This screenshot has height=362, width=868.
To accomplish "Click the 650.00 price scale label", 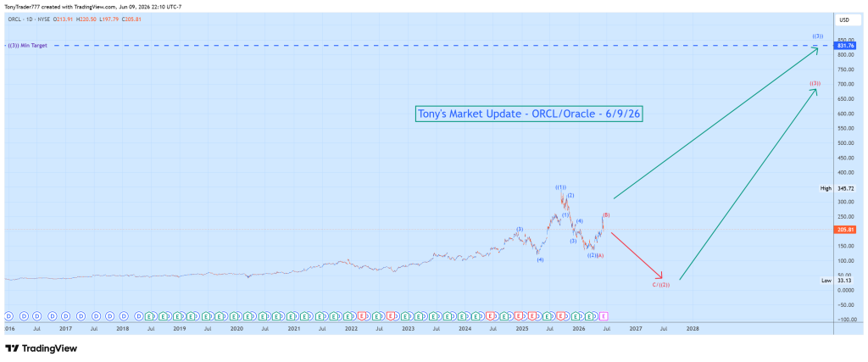I will pos(844,99).
